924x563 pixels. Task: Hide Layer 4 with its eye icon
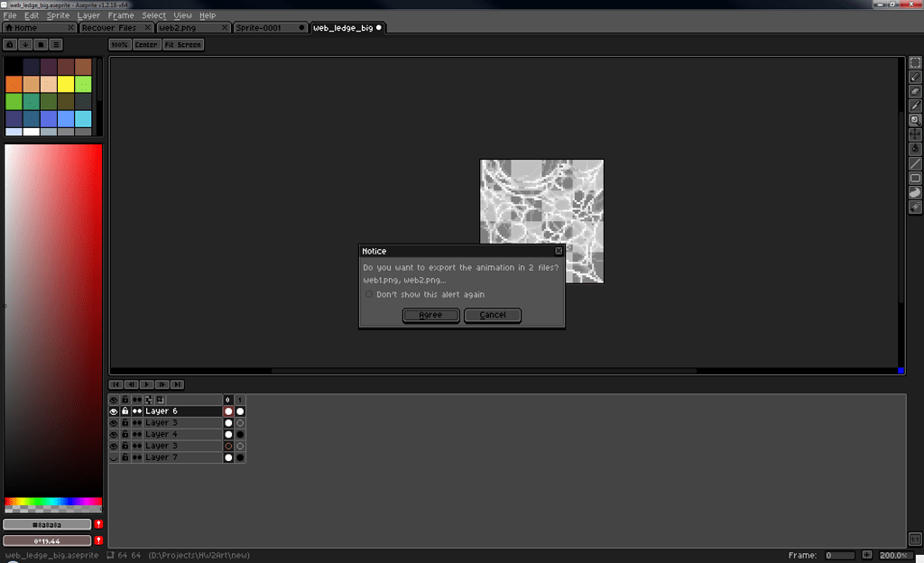pyautogui.click(x=114, y=435)
